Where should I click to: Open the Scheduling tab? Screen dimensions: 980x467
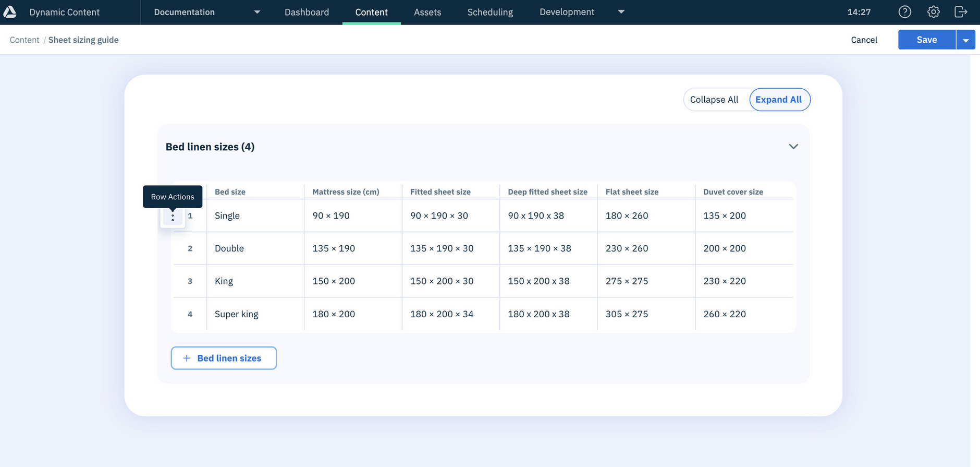click(490, 12)
